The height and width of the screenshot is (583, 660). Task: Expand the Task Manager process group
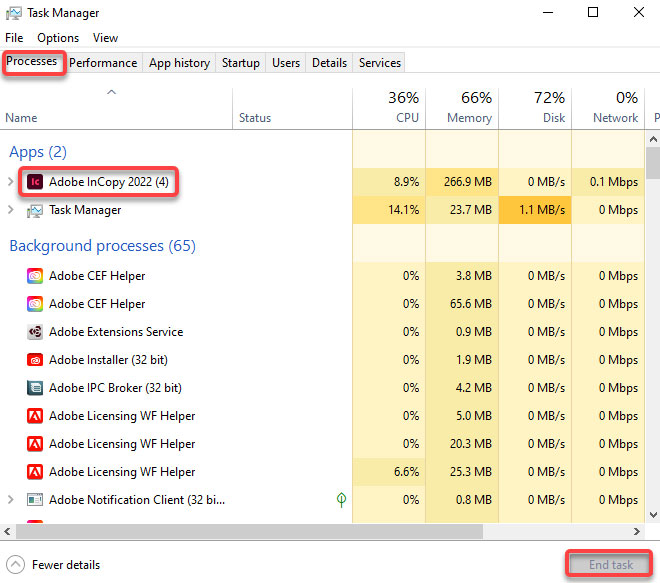11,210
